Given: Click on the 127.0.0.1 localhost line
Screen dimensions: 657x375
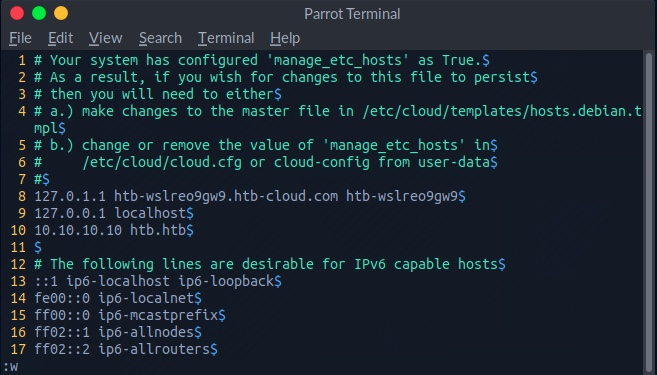Looking at the screenshot, I should pyautogui.click(x=114, y=213).
